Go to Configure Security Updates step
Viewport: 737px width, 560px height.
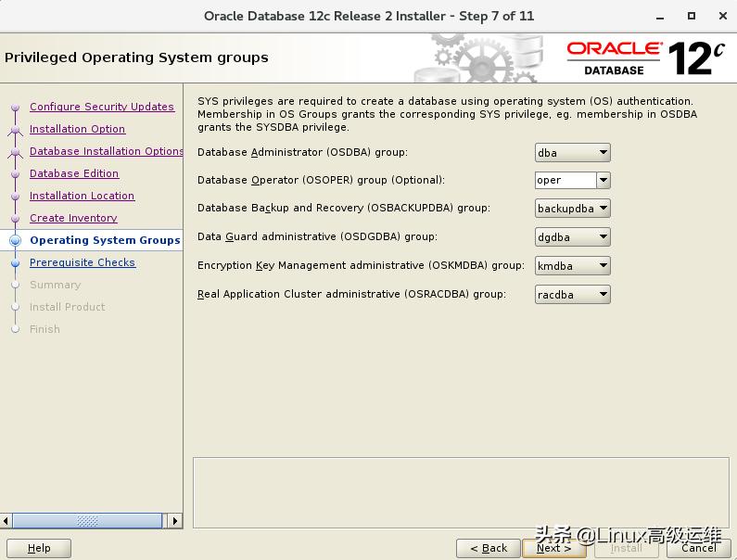pyautogui.click(x=102, y=107)
